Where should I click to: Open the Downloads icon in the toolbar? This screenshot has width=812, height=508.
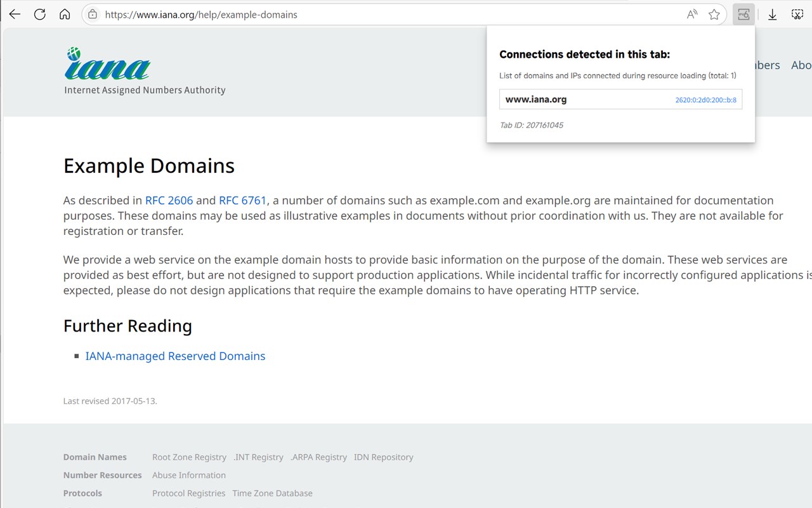pyautogui.click(x=772, y=15)
